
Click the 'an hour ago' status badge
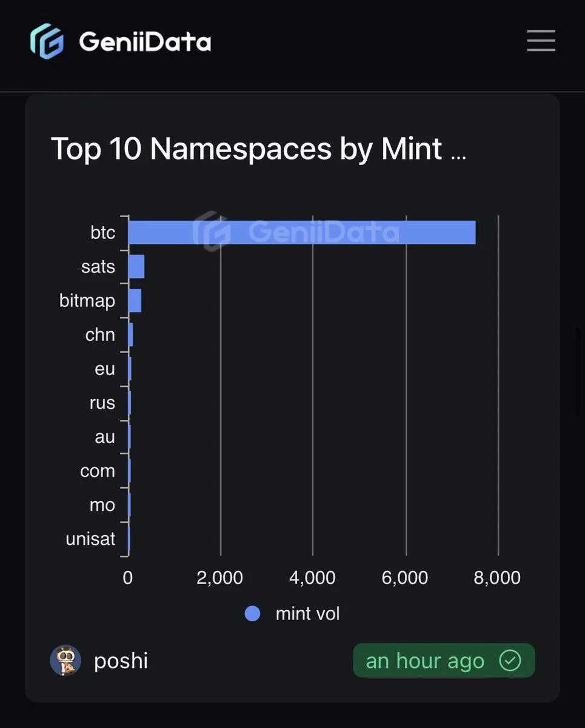point(444,661)
